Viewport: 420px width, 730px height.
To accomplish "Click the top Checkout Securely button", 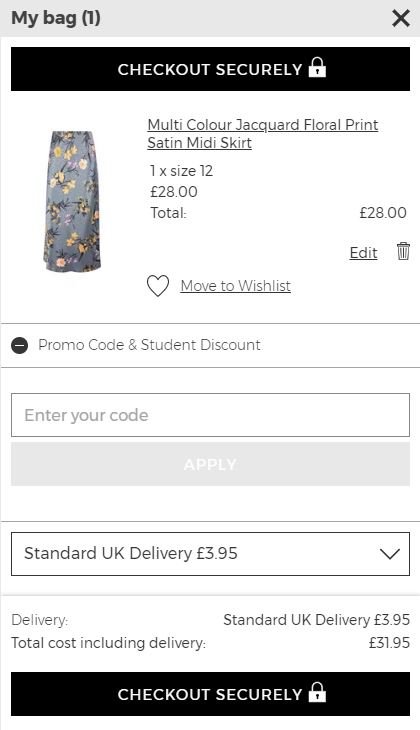I will point(210,69).
